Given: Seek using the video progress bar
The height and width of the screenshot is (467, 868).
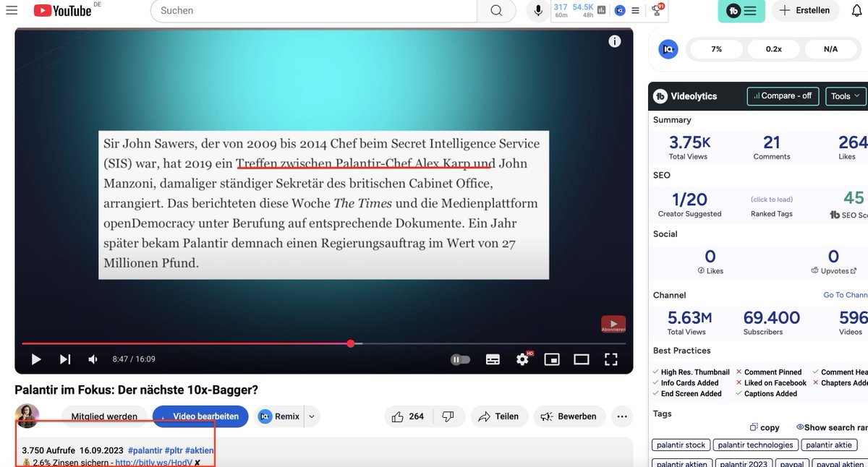Looking at the screenshot, I should [x=323, y=343].
